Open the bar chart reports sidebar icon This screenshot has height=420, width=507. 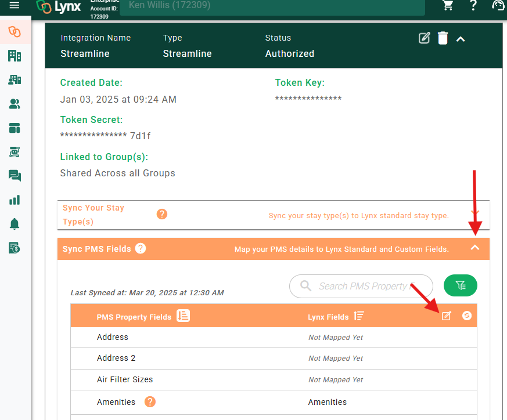(x=15, y=200)
